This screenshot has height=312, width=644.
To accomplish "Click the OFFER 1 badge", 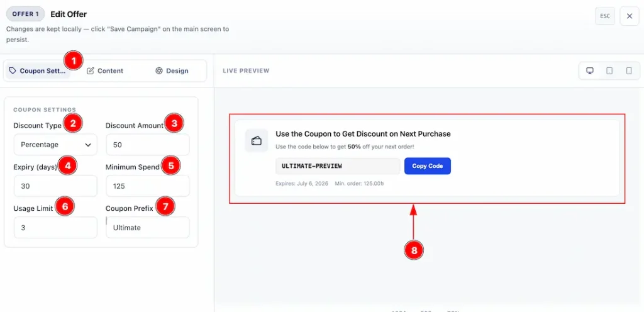I will pos(25,14).
